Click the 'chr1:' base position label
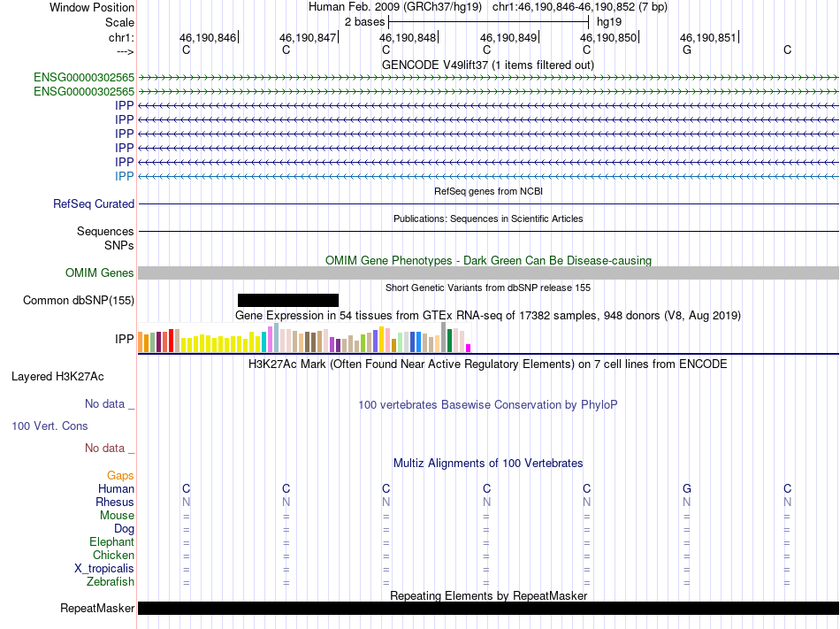Viewport: 840px width, 629px height. [121, 37]
